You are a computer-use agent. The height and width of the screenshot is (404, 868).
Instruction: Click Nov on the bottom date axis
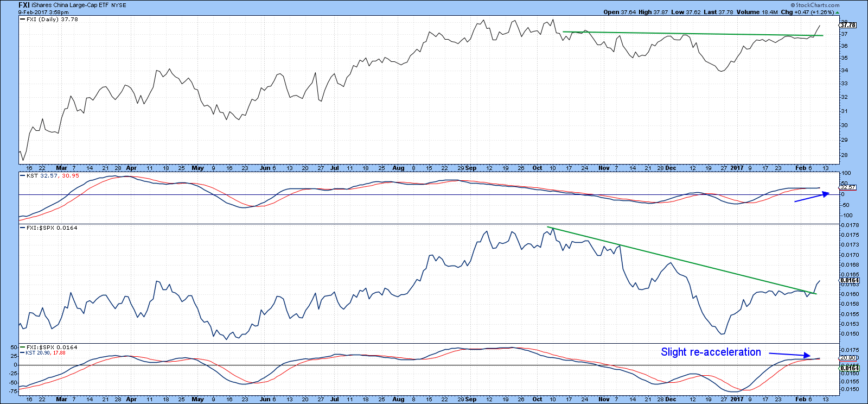tap(604, 399)
